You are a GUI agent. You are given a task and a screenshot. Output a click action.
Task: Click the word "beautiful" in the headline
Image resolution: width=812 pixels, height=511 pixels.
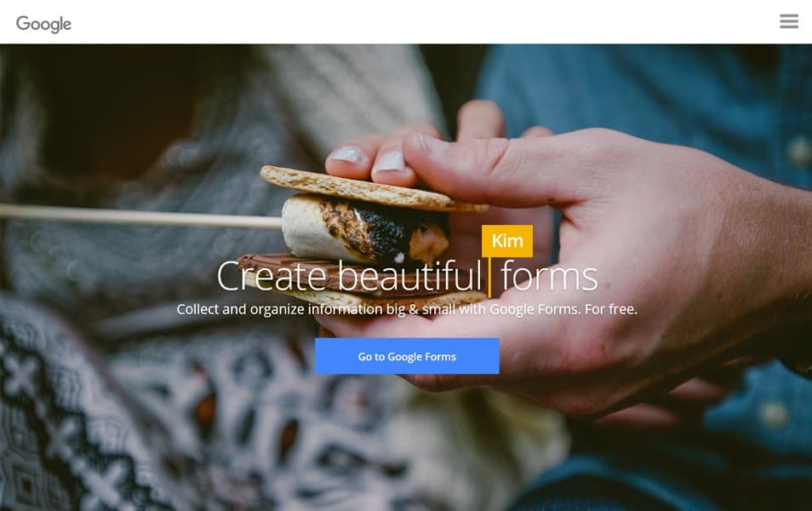point(409,276)
